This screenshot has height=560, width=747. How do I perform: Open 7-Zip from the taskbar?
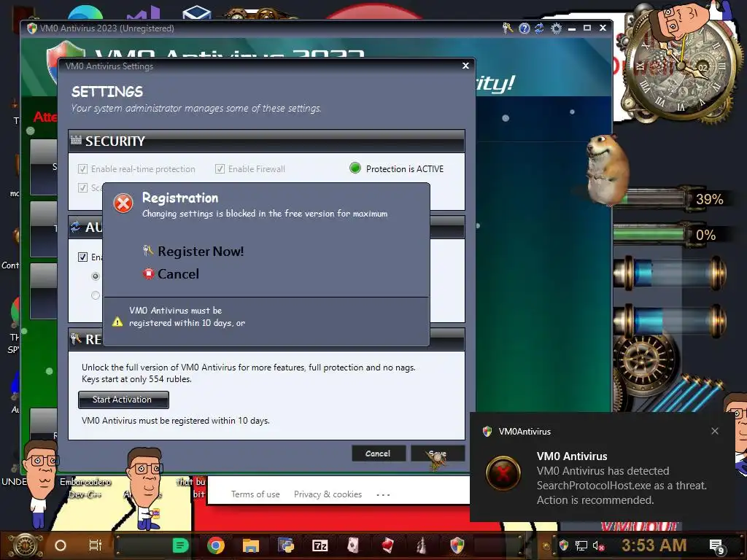pyautogui.click(x=320, y=545)
